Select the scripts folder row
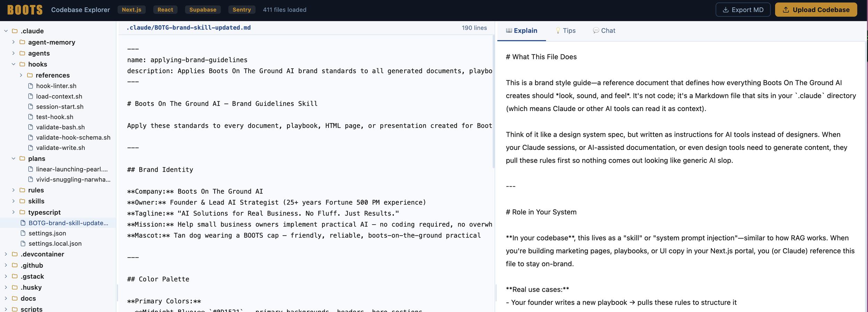Viewport: 868px width, 312px height. [x=58, y=309]
